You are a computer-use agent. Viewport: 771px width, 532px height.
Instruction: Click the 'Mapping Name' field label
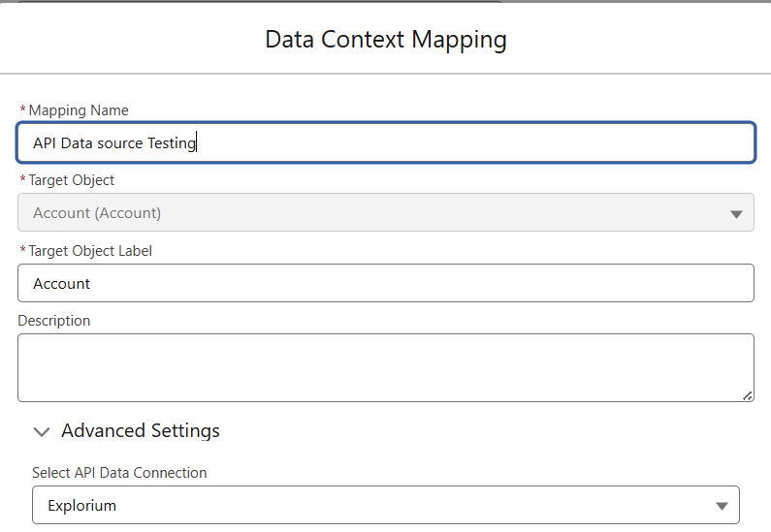(79, 110)
